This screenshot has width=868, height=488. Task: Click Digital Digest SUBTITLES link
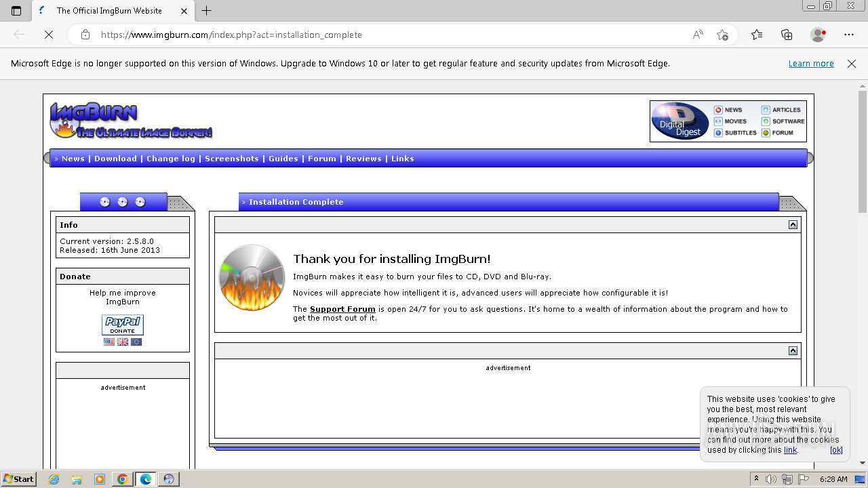tap(735, 133)
